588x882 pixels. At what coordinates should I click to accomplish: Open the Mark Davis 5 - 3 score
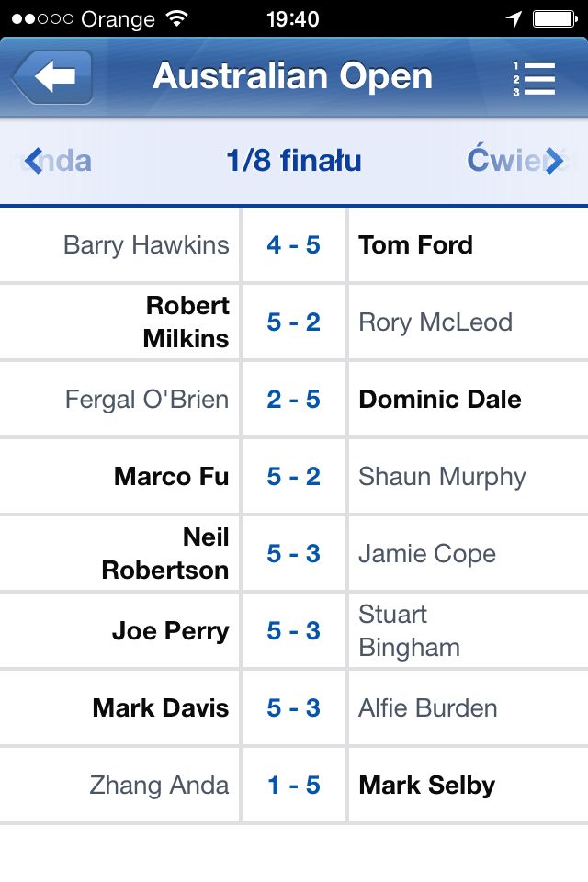tap(294, 708)
